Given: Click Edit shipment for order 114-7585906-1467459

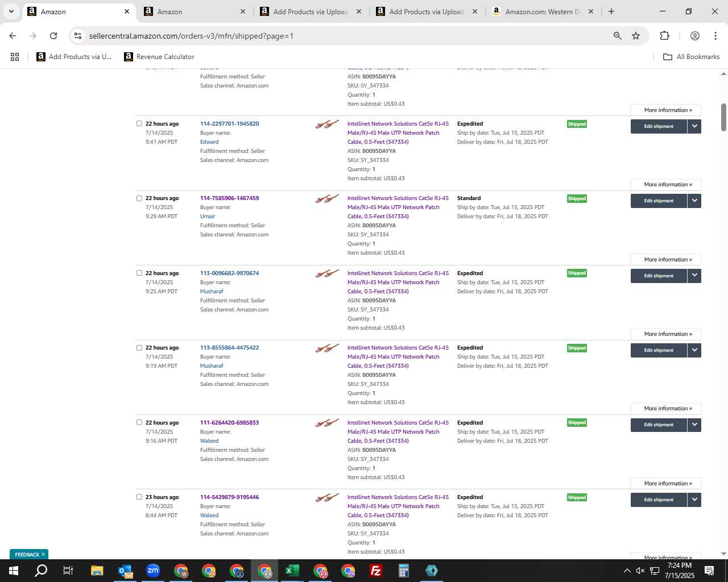Looking at the screenshot, I should point(659,201).
